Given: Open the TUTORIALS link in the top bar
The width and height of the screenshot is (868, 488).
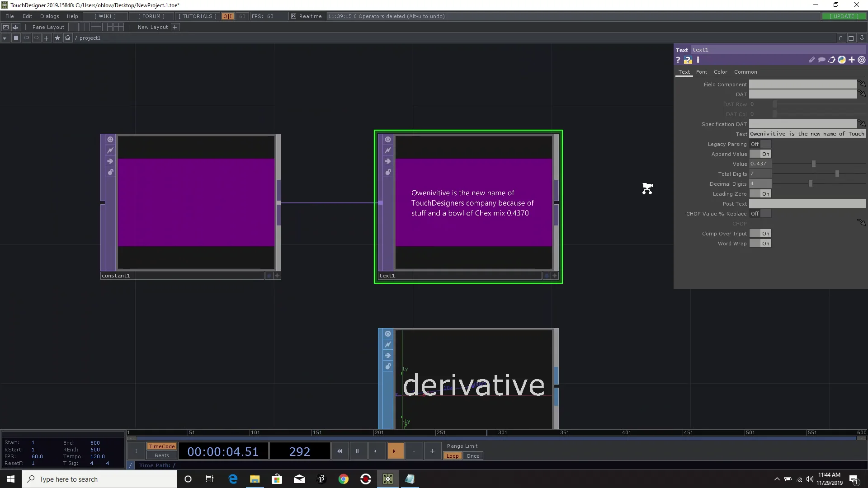Looking at the screenshot, I should pos(197,16).
